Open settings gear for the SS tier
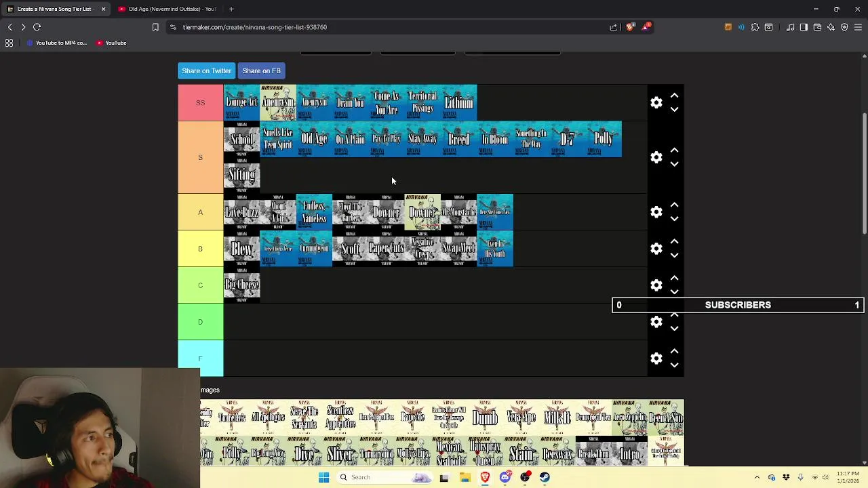The image size is (868, 488). 656,102
